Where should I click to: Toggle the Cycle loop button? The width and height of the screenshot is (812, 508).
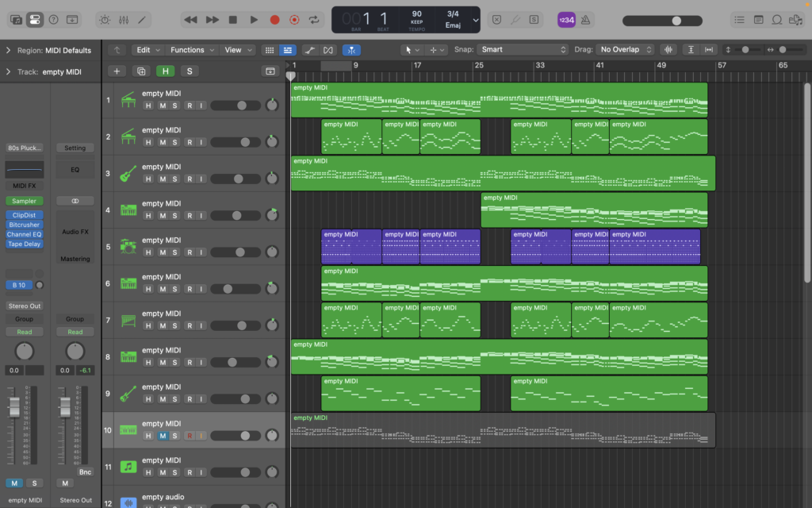point(315,19)
